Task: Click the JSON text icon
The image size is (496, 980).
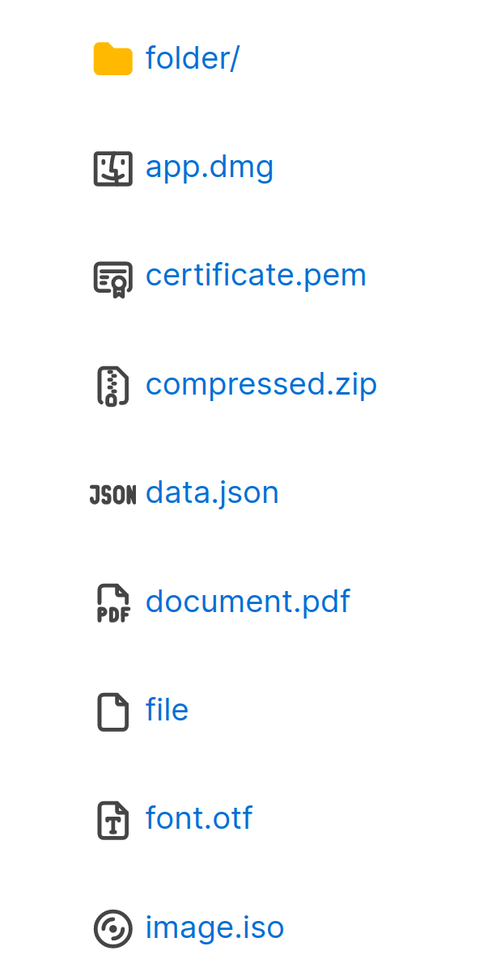Action: [112, 495]
